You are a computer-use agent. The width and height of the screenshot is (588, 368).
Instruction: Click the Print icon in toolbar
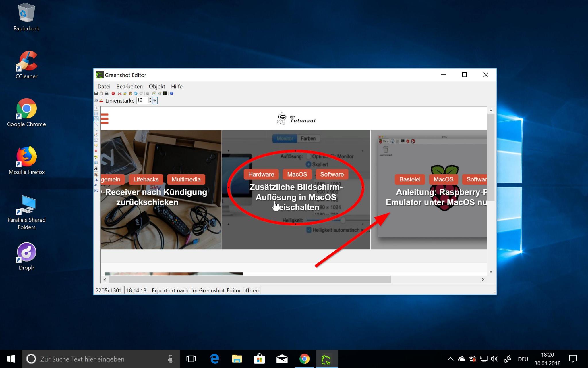coord(107,93)
